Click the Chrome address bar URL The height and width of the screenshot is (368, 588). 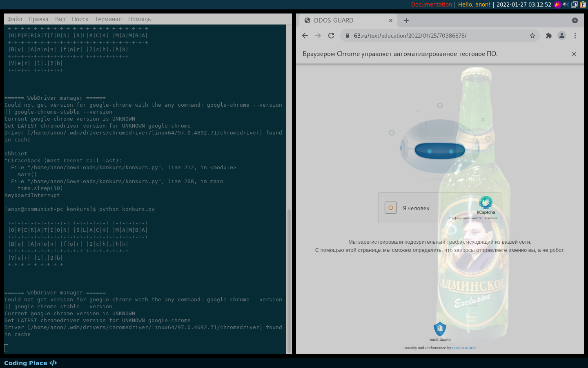[x=410, y=36]
